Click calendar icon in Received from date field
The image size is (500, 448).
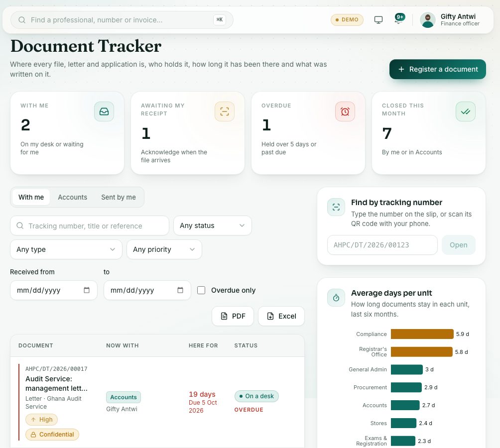87,290
